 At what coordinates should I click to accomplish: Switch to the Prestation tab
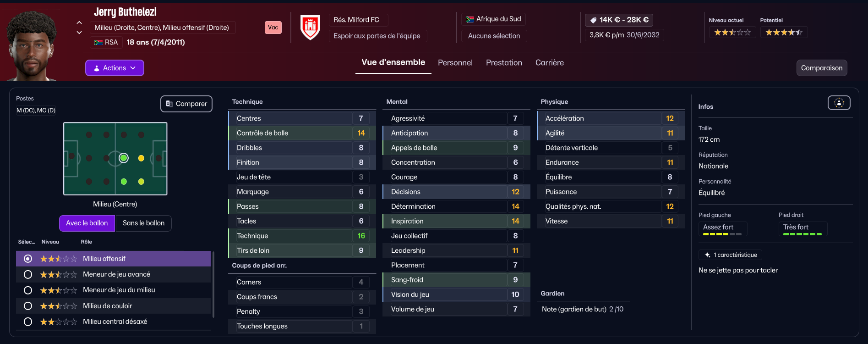pyautogui.click(x=504, y=63)
